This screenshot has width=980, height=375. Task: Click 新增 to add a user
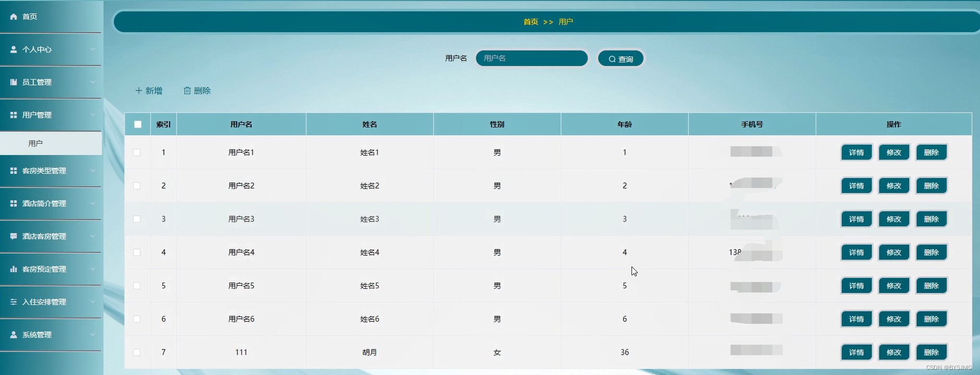click(x=149, y=90)
